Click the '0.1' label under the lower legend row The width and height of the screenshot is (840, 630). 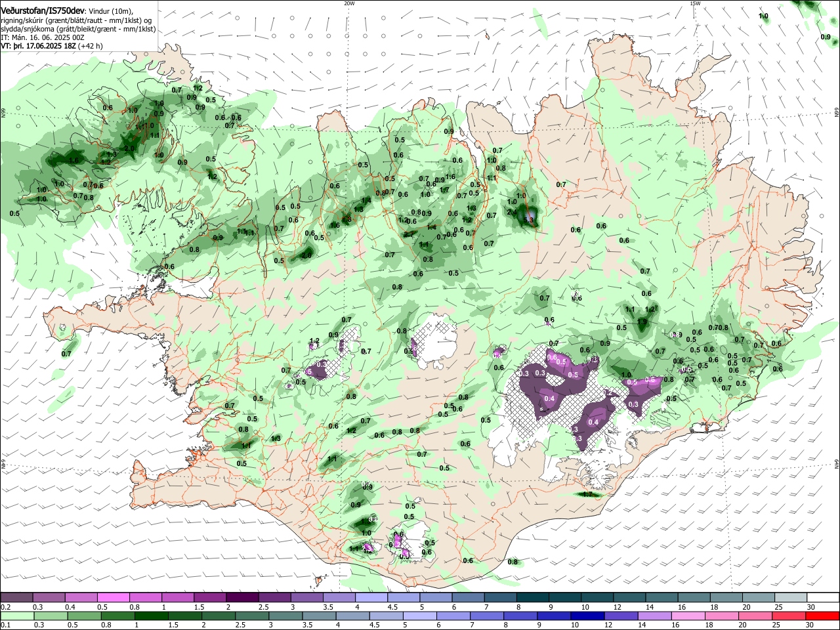click(6, 625)
